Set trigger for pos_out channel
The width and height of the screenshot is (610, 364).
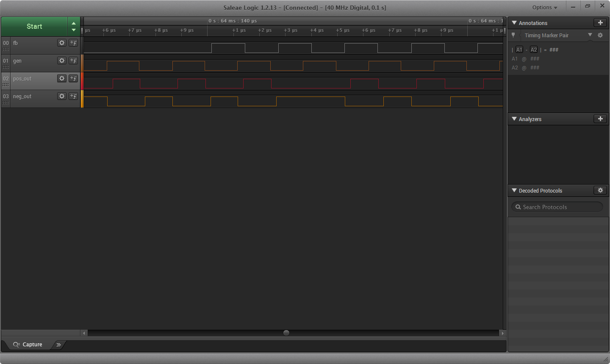point(73,78)
